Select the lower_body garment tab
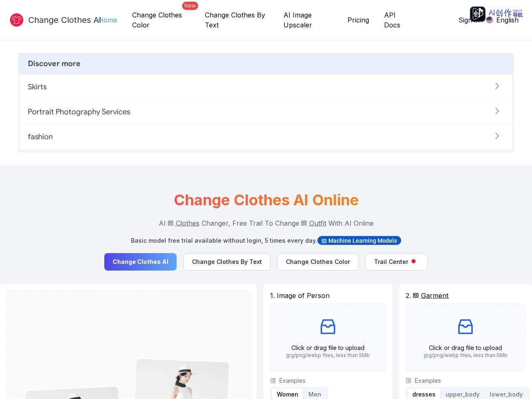This screenshot has height=399, width=532. (506, 394)
